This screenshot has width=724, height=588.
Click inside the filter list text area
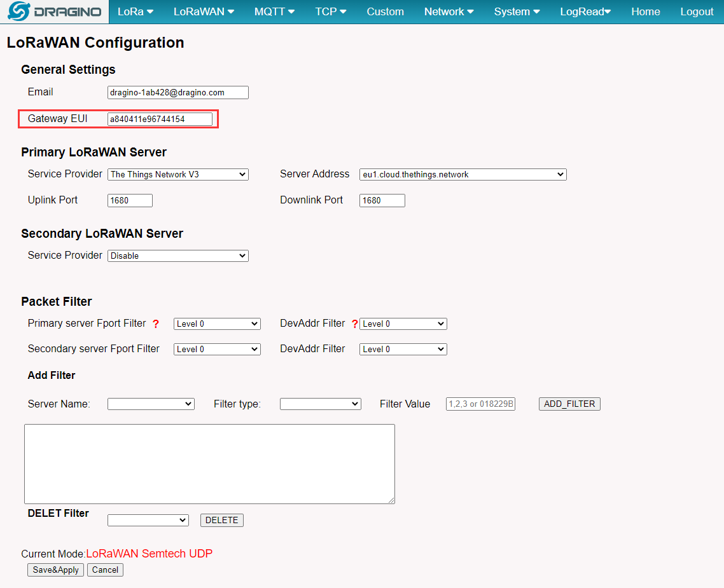[x=209, y=464]
